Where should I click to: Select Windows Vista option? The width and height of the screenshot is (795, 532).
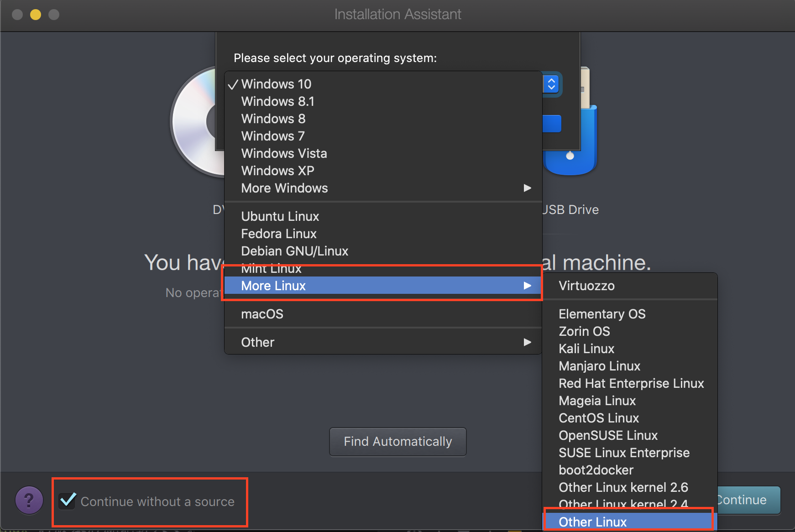(x=383, y=153)
